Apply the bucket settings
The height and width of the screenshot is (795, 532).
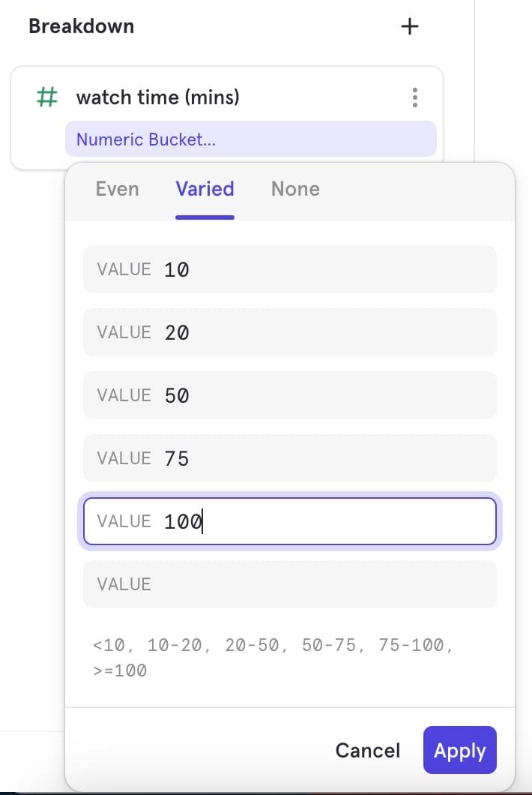tap(459, 750)
